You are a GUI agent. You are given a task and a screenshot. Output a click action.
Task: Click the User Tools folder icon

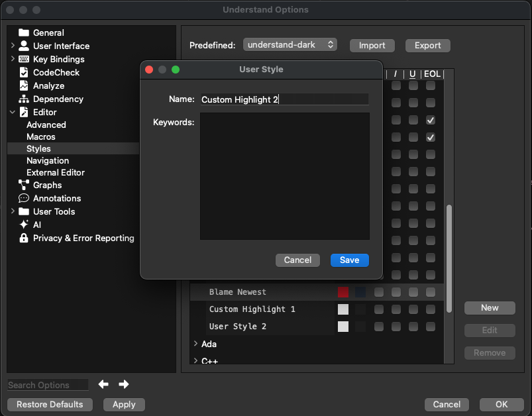pos(24,211)
